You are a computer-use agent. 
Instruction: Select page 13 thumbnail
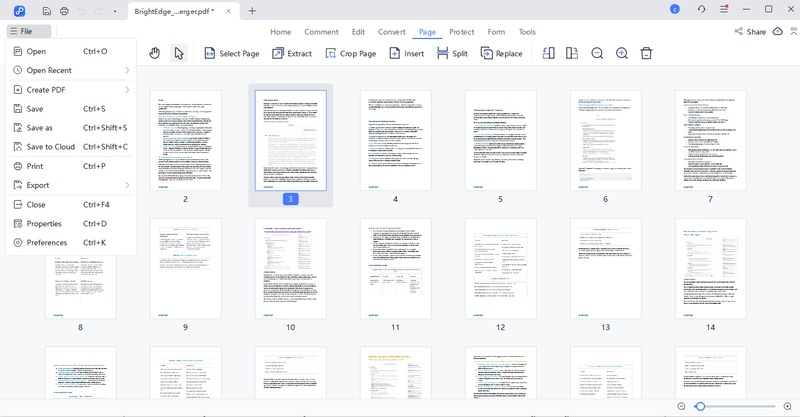point(606,268)
